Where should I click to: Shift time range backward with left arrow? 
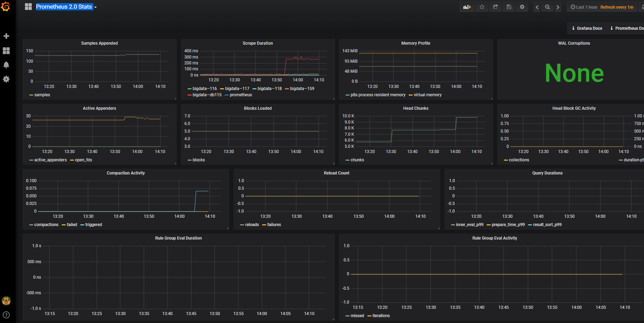pyautogui.click(x=537, y=7)
